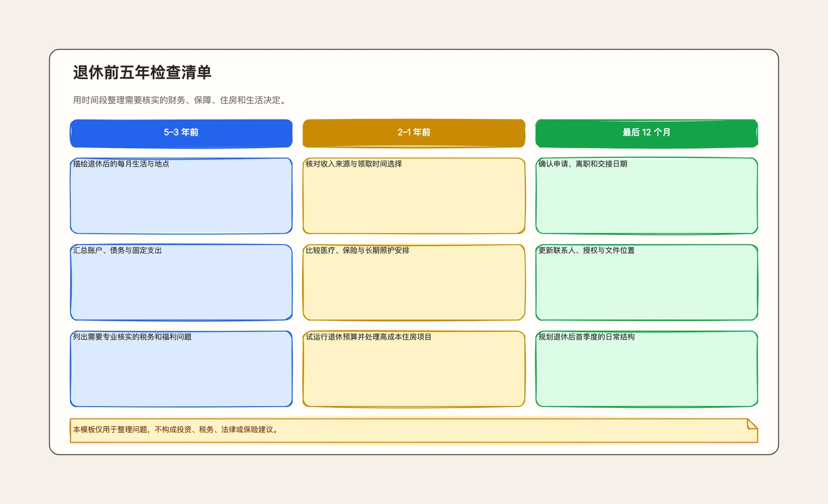The height and width of the screenshot is (504, 828).
Task: Click the folded corner of the disclaimer note
Action: [x=752, y=424]
